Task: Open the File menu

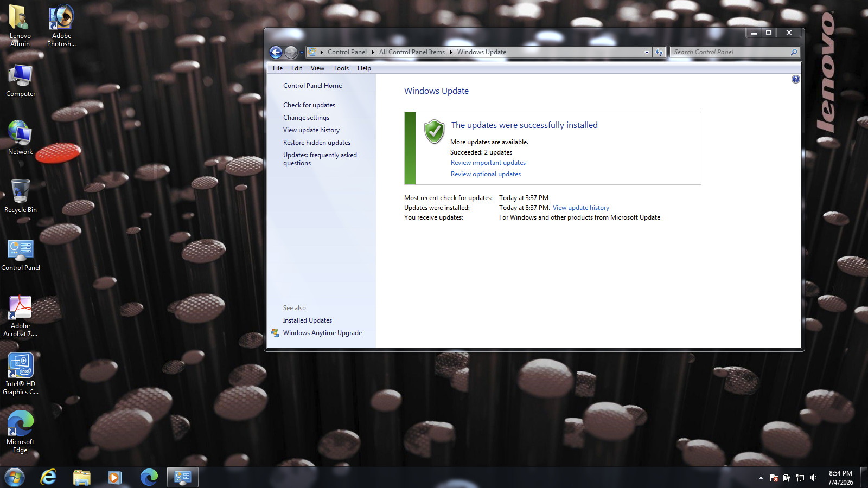Action: [278, 68]
